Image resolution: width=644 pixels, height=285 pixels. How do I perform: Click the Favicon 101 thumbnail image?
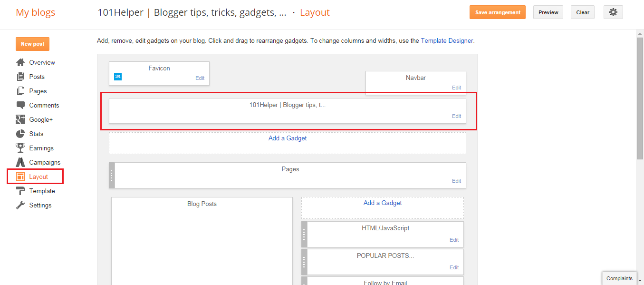[x=118, y=77]
